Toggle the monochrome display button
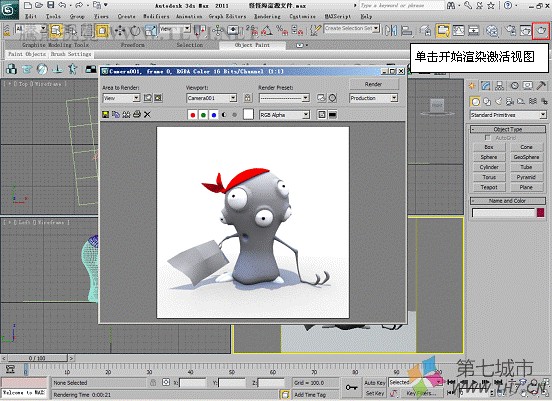Screen dimensions: 552x401 (234, 115)
